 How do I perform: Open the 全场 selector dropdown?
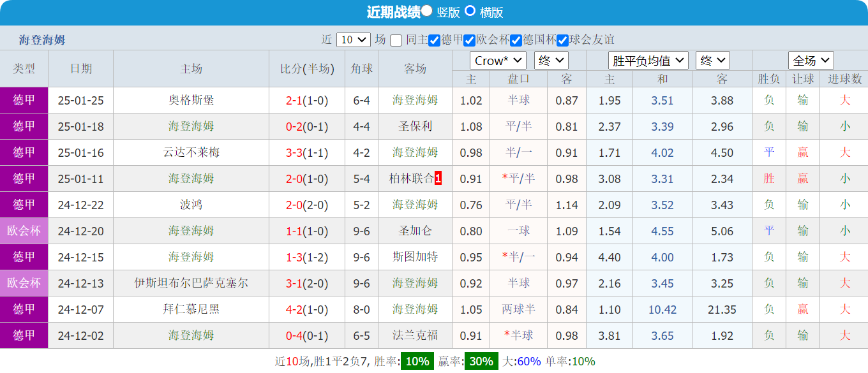click(x=811, y=60)
